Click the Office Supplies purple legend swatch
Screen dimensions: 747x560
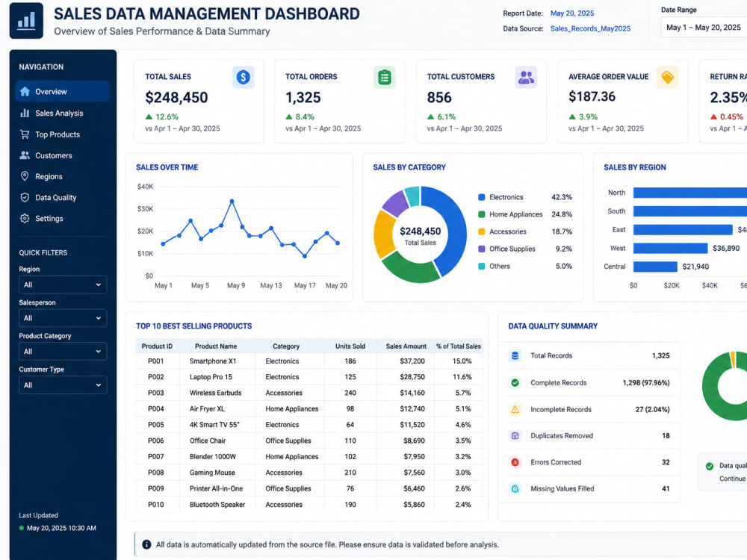[481, 249]
